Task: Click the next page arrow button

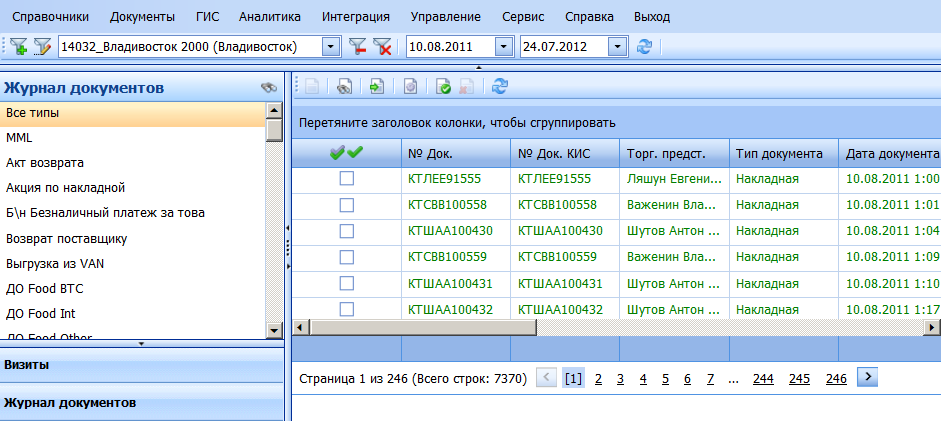Action: click(x=868, y=377)
